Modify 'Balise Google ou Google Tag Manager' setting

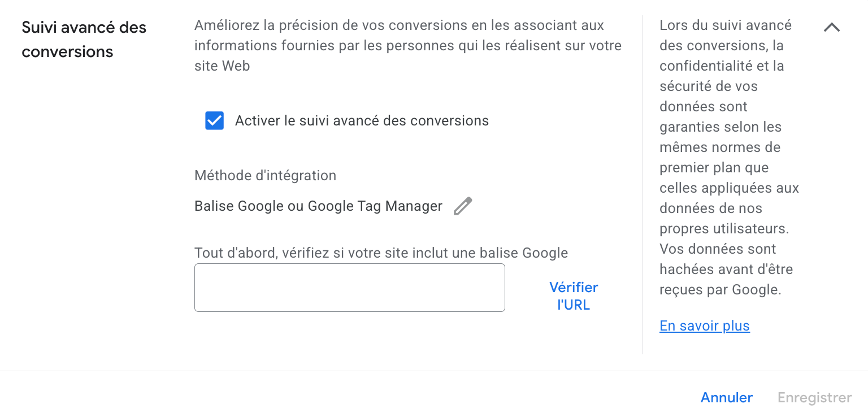(x=463, y=206)
